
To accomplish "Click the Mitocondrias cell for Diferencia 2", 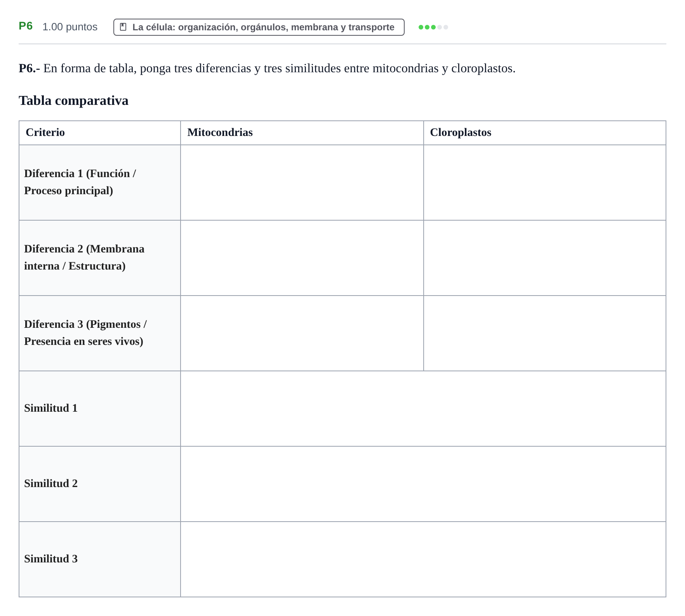I will [302, 258].
